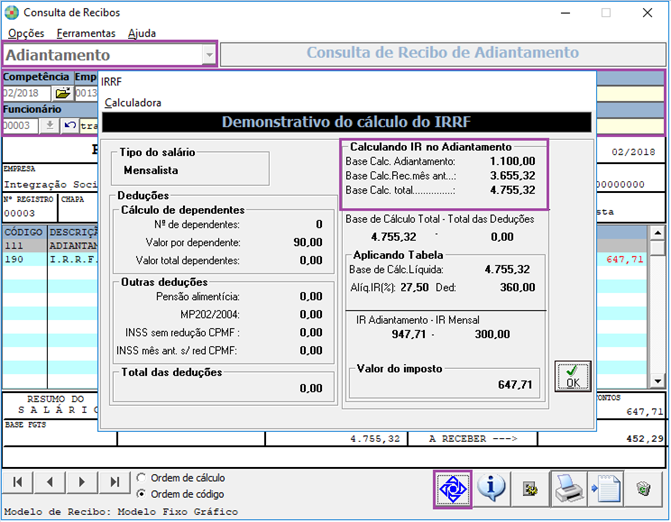Jump to last record button
671x522 pixels.
click(114, 482)
